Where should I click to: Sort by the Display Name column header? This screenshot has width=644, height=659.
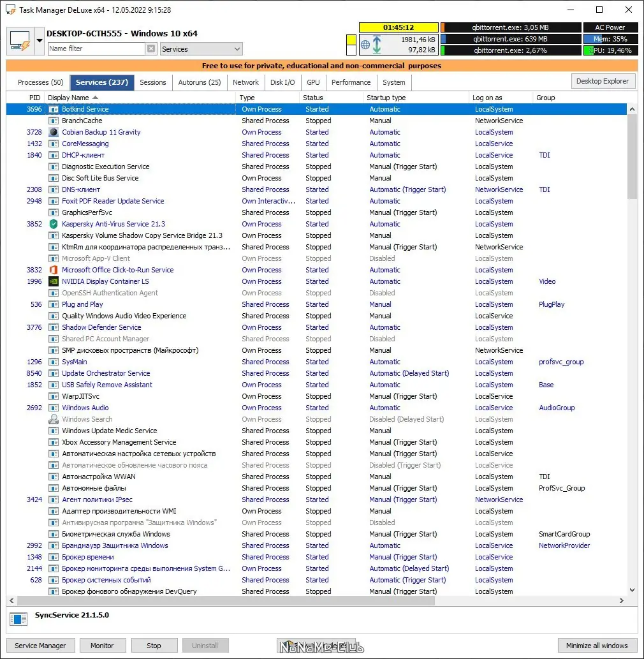pyautogui.click(x=140, y=98)
